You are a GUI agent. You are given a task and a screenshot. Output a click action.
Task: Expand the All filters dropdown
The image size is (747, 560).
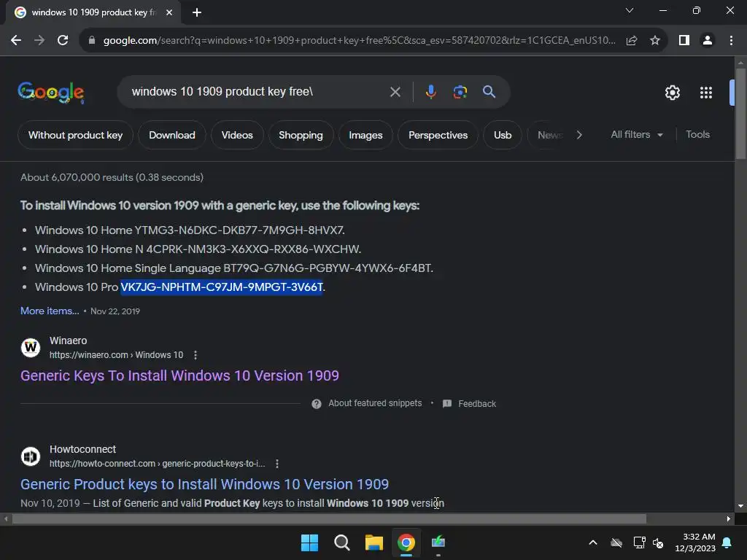click(636, 135)
